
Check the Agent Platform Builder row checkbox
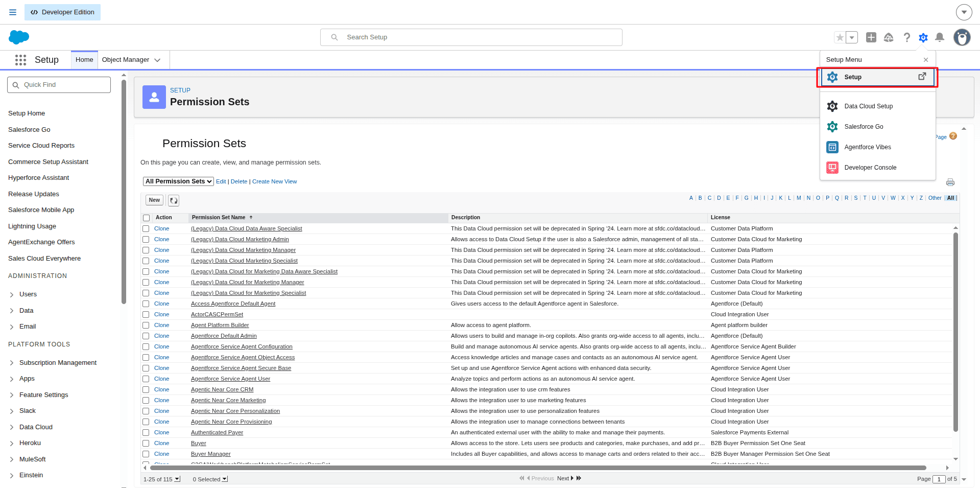point(146,326)
